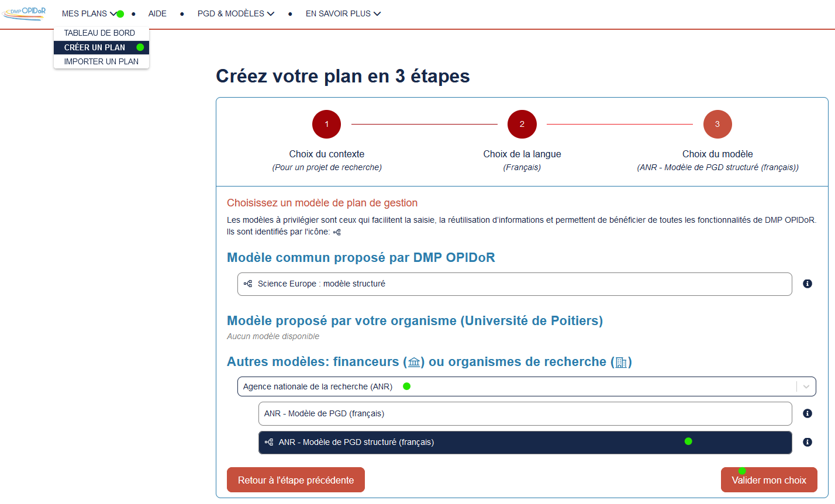Click step 3 Choix du modèle circle
Screen dimensions: 835x504
tap(717, 124)
